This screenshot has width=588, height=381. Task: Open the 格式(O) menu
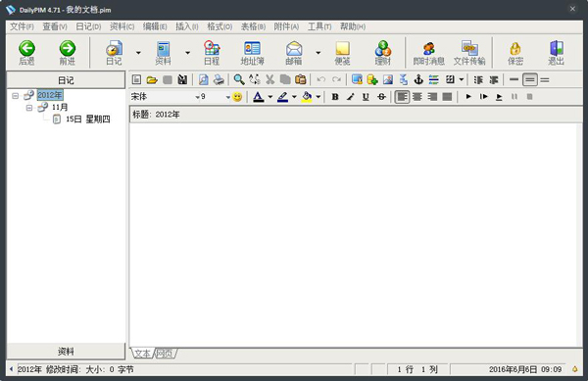220,26
